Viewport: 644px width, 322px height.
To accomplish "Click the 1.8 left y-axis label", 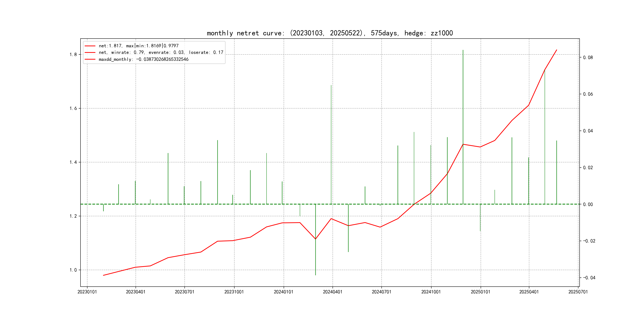I will click(73, 54).
